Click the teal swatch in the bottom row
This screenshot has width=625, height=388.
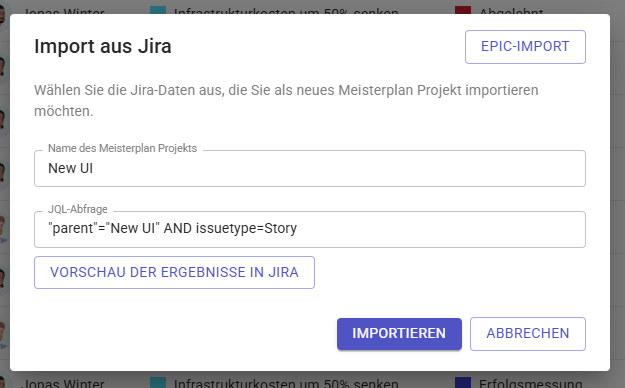(x=158, y=382)
